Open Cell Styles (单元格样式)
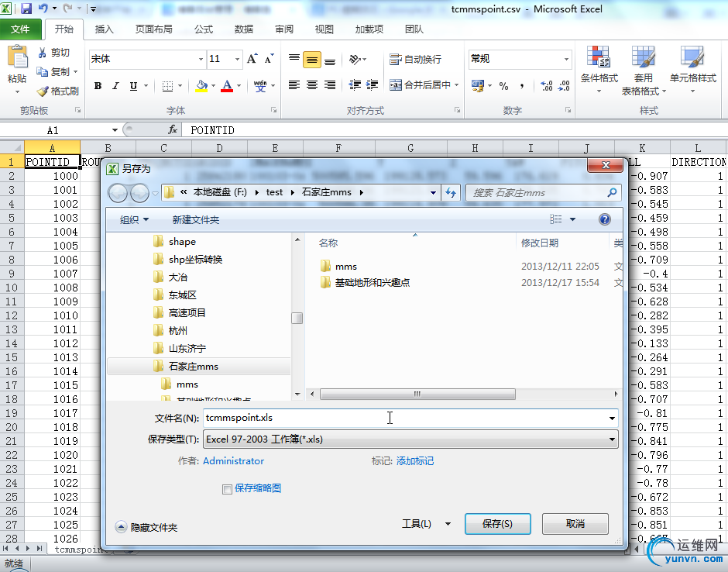 tap(692, 70)
